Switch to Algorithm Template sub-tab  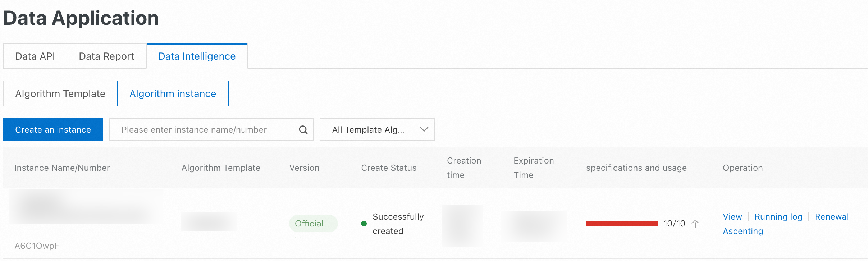point(60,93)
